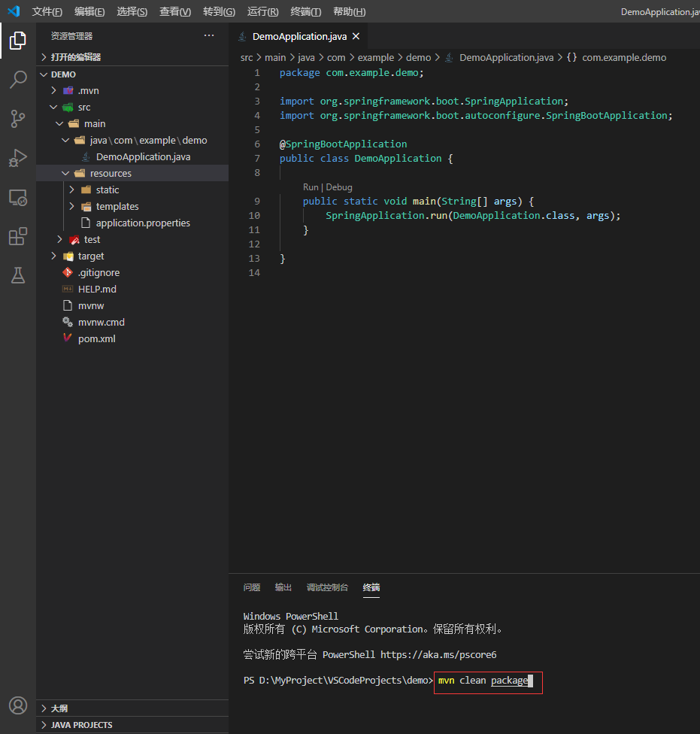Open the Remote Explorer view
Image resolution: width=700 pixels, height=734 pixels.
(18, 197)
